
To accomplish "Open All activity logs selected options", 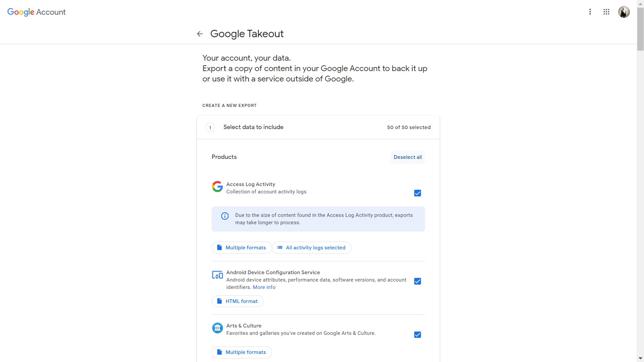I will 312,248.
